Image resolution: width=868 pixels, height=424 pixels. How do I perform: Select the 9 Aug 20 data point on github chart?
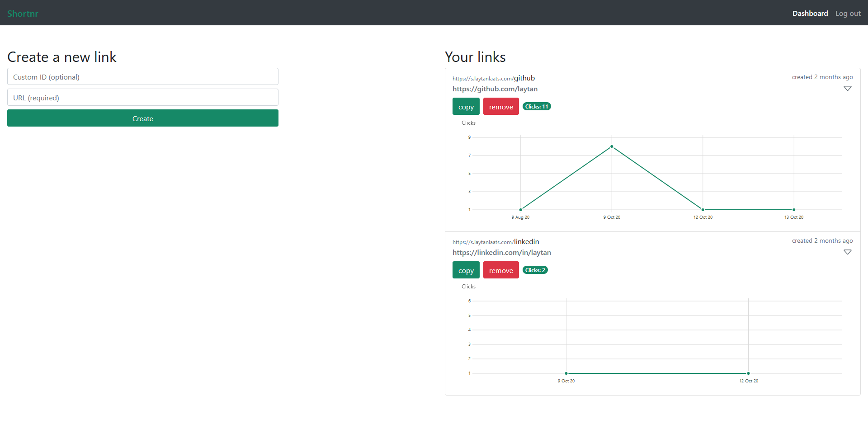[521, 210]
